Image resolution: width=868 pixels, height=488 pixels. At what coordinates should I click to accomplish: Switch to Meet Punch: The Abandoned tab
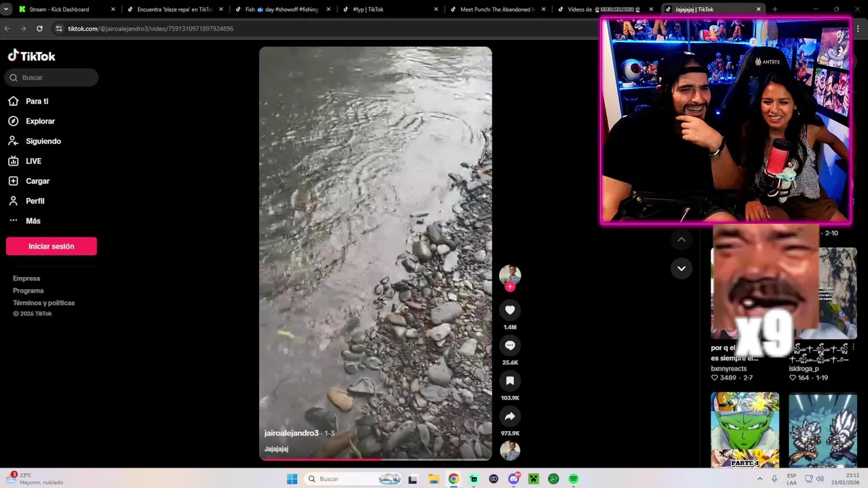click(x=497, y=9)
